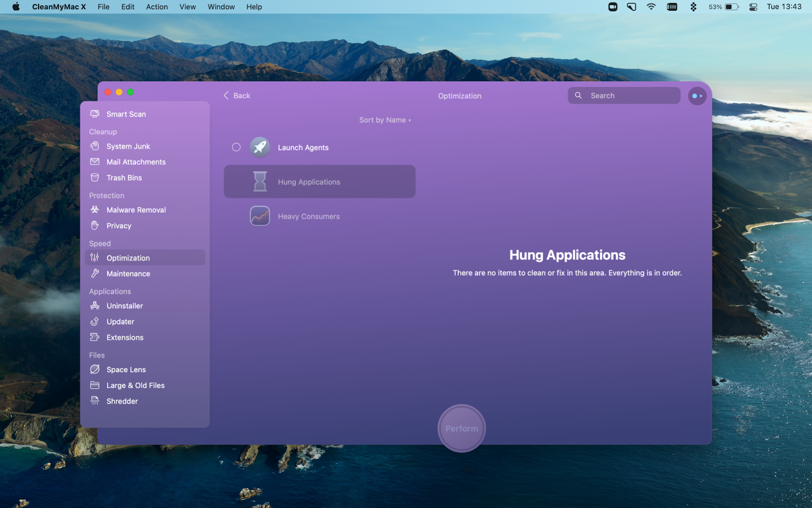812x508 pixels.
Task: Open the Window menu
Action: 221,7
